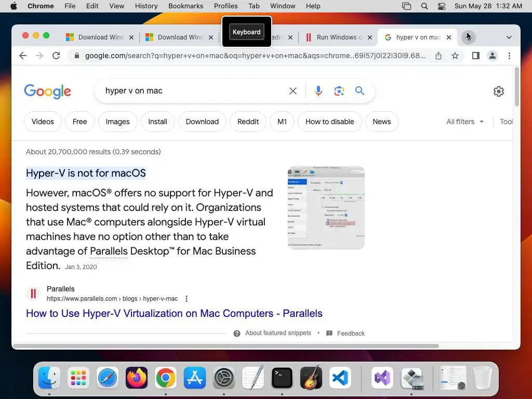This screenshot has height=399, width=532.
Task: Open more options for Parallels result
Action: 187,299
